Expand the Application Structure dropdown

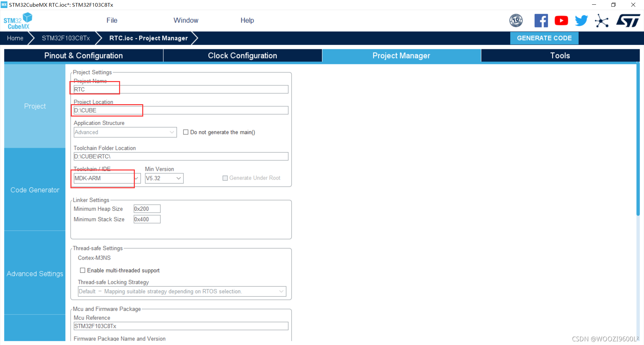click(x=125, y=132)
